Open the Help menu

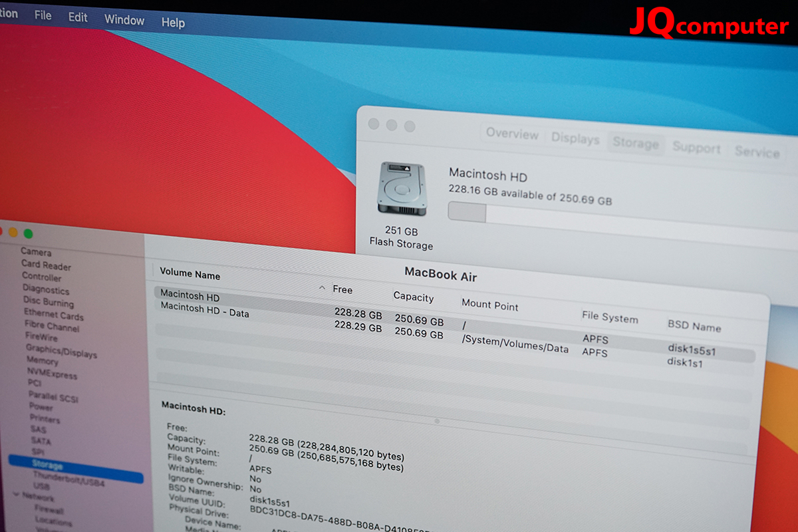tap(173, 23)
